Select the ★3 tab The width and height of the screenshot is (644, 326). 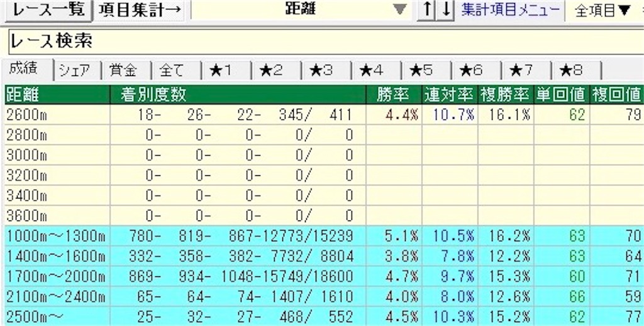[326, 71]
